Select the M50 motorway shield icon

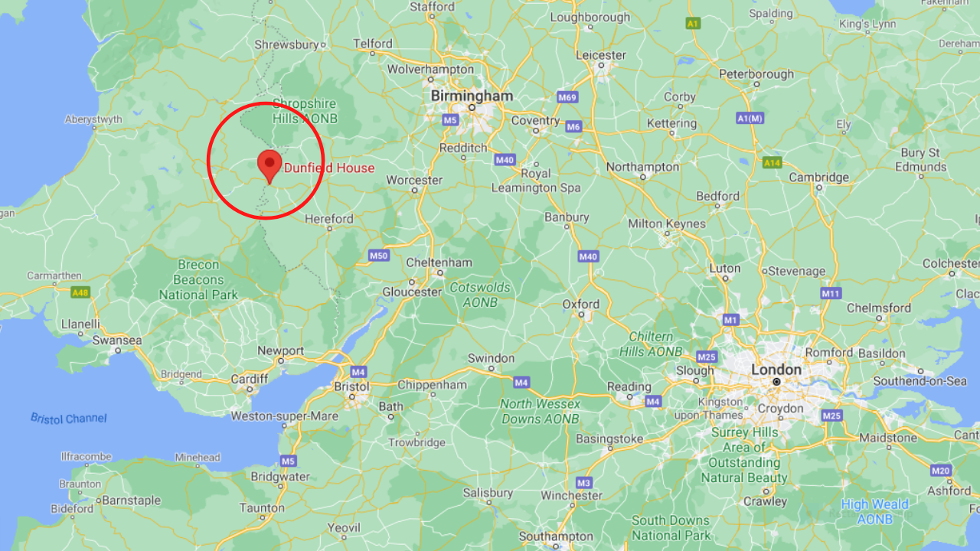click(x=378, y=255)
